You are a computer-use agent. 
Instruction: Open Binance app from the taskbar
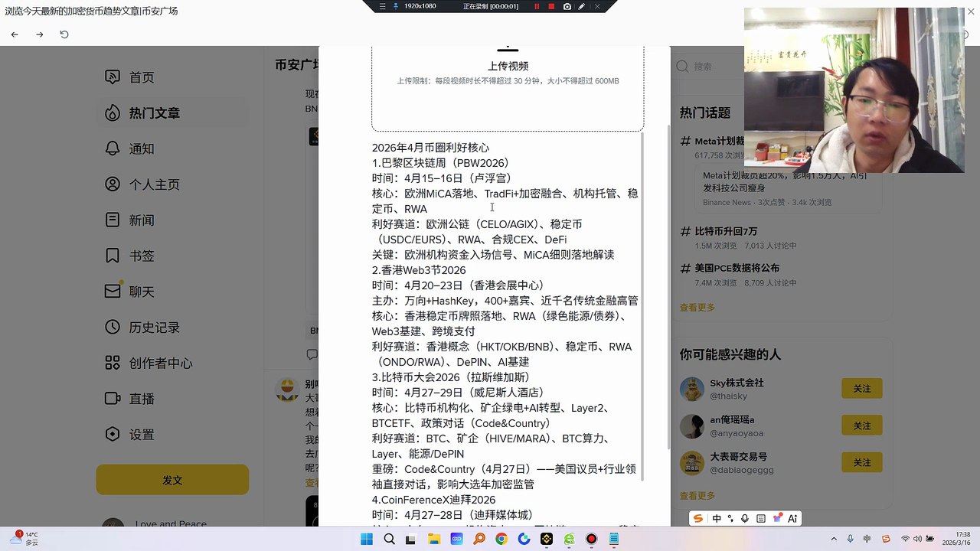[x=547, y=539]
